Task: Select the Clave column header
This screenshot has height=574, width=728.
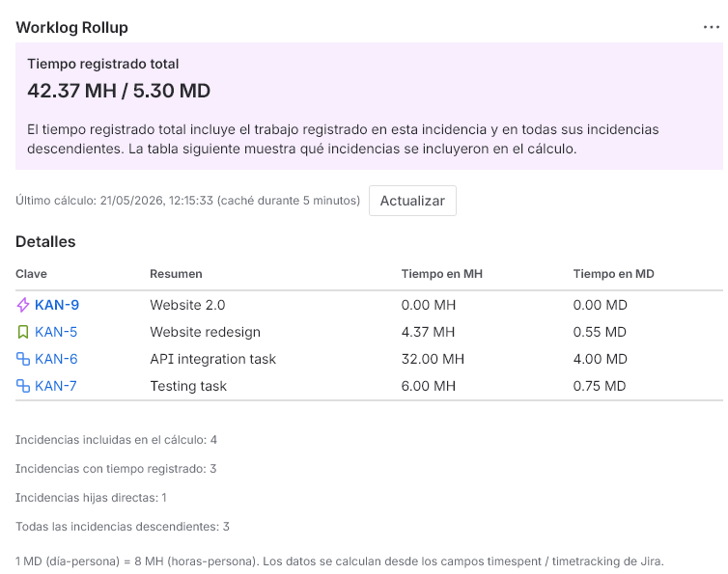Action: click(x=31, y=274)
